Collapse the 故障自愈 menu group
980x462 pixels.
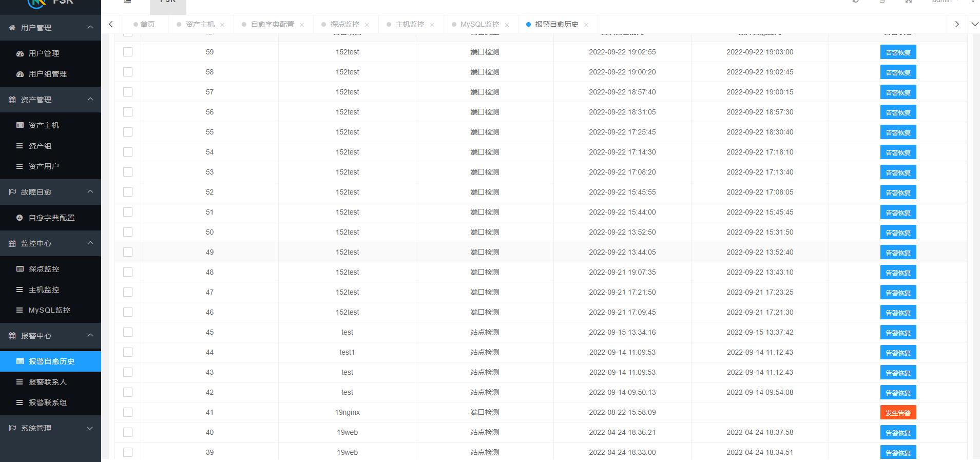pyautogui.click(x=50, y=192)
